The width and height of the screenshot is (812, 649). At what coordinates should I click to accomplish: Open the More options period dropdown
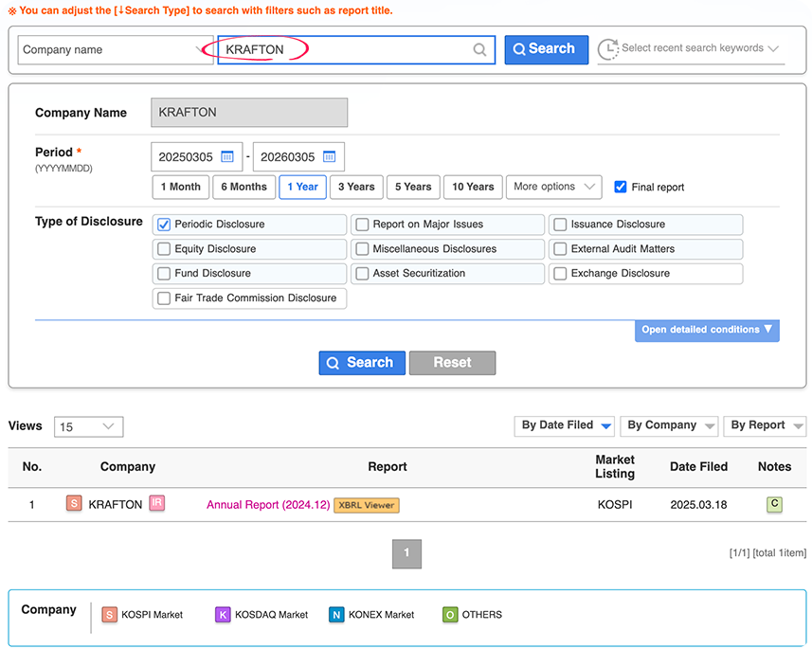[553, 187]
